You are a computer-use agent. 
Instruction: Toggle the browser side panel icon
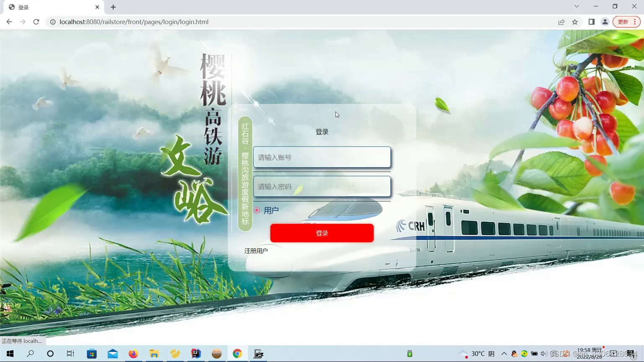pos(591,22)
